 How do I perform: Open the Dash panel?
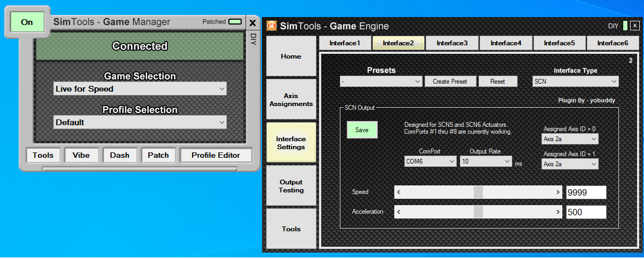tap(120, 155)
